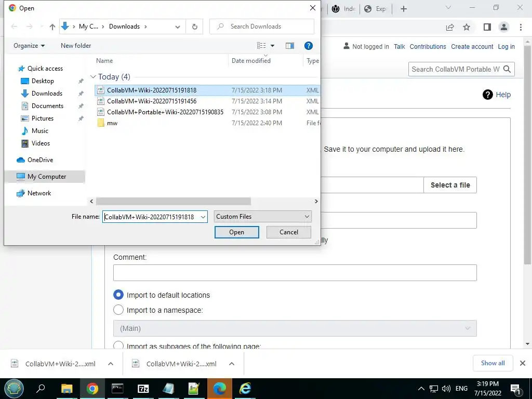Viewport: 532px width, 399px height.
Task: Select Import to default locations radio
Action: (x=118, y=295)
